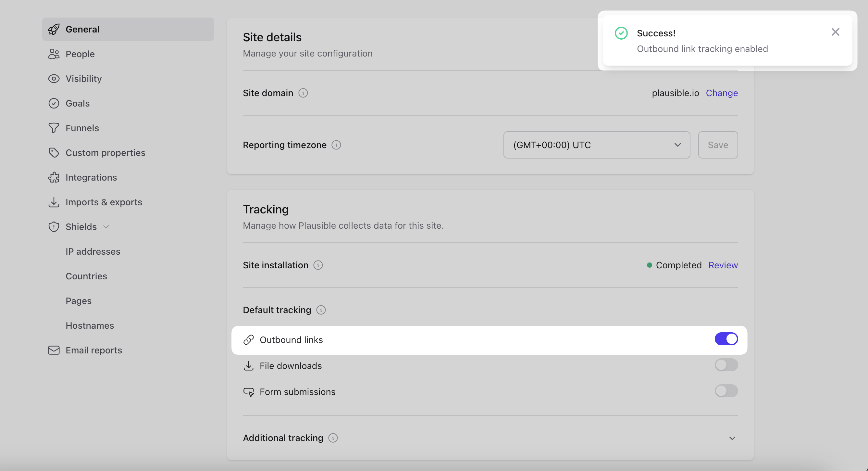The height and width of the screenshot is (471, 868).
Task: Click the File downloads arrow icon
Action: coord(249,366)
